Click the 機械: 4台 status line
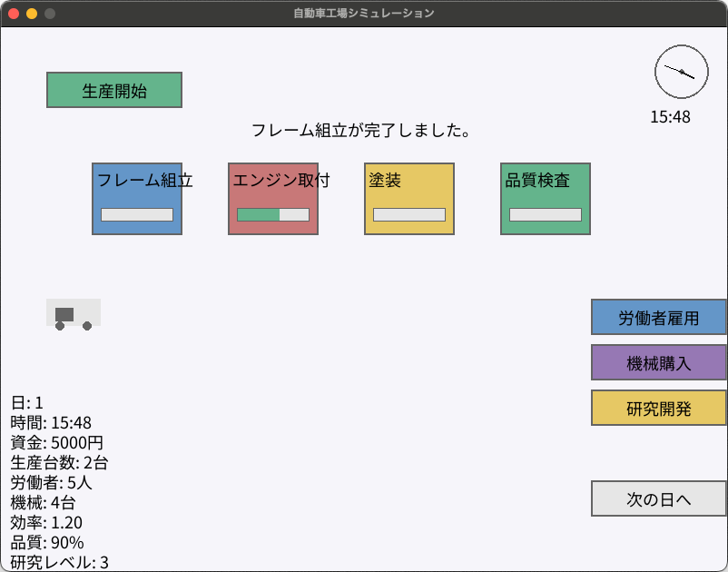The width and height of the screenshot is (728, 572). (44, 502)
